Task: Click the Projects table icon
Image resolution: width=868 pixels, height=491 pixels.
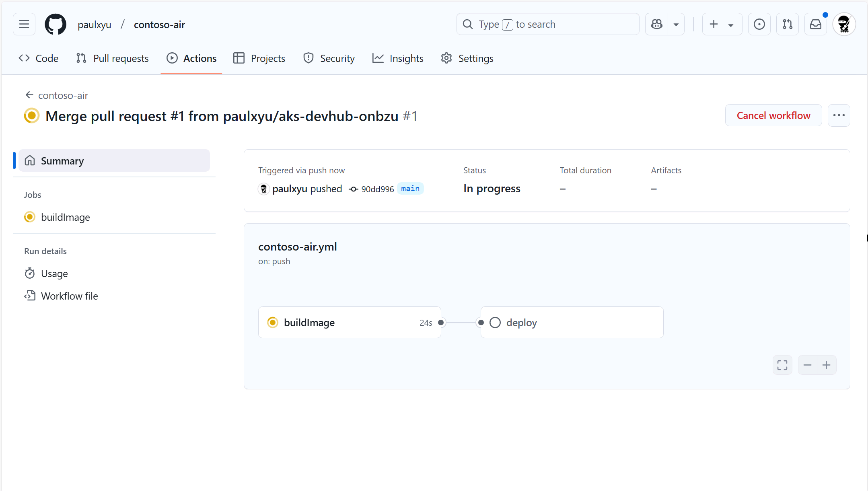Action: click(239, 58)
